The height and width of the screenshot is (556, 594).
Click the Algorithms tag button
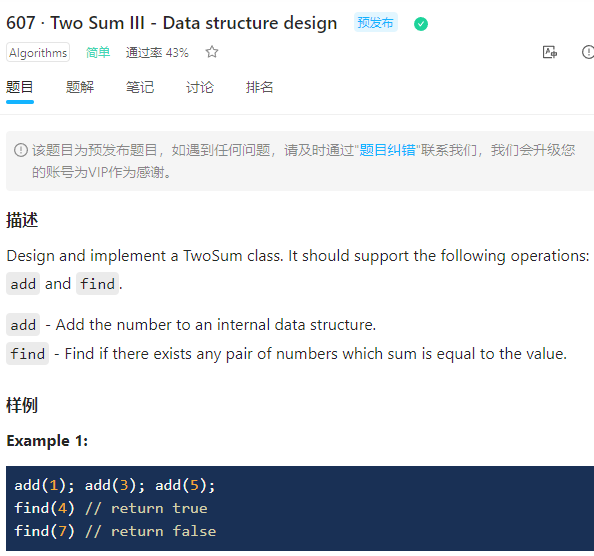tap(38, 52)
